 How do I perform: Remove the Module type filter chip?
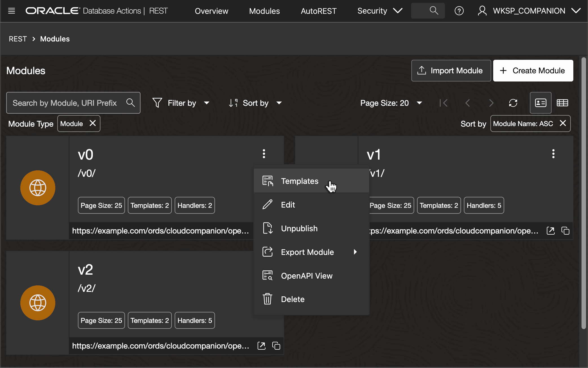point(93,123)
